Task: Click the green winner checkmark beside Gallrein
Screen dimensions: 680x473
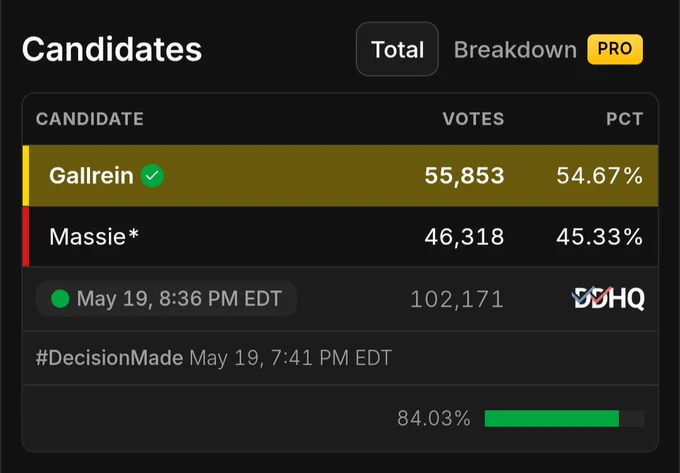Action: coord(152,176)
